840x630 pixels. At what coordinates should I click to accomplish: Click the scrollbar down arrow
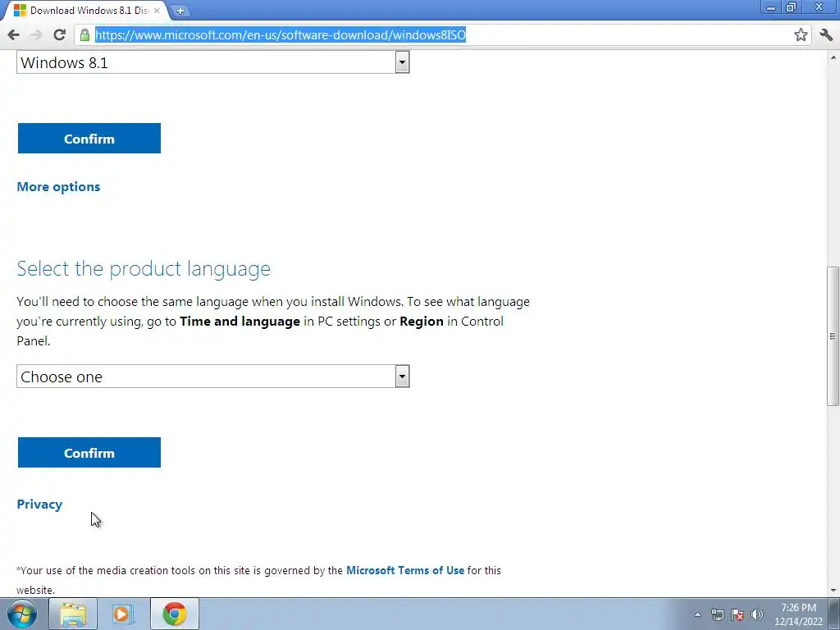(x=833, y=591)
